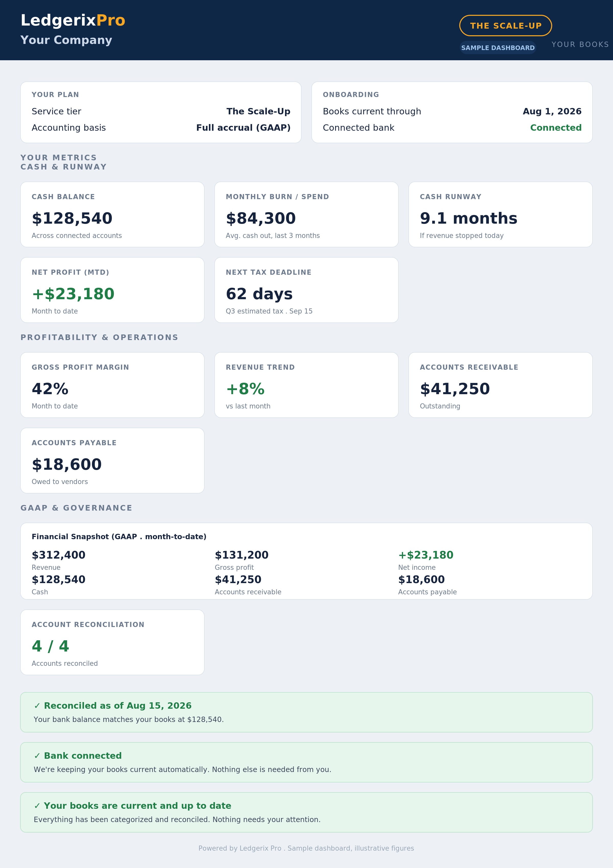Click 'The Scale-Up' service tier value

click(258, 112)
